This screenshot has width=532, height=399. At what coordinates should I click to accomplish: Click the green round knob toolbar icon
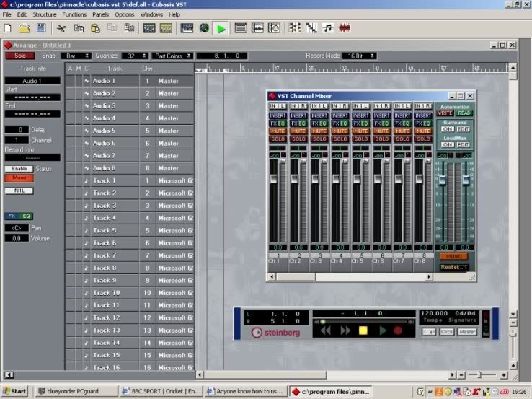[204, 28]
